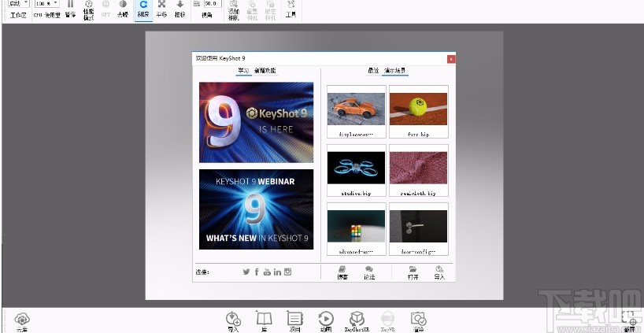This screenshot has width=644, height=333.
Task: Open the YouTube link icon
Action: (267, 272)
